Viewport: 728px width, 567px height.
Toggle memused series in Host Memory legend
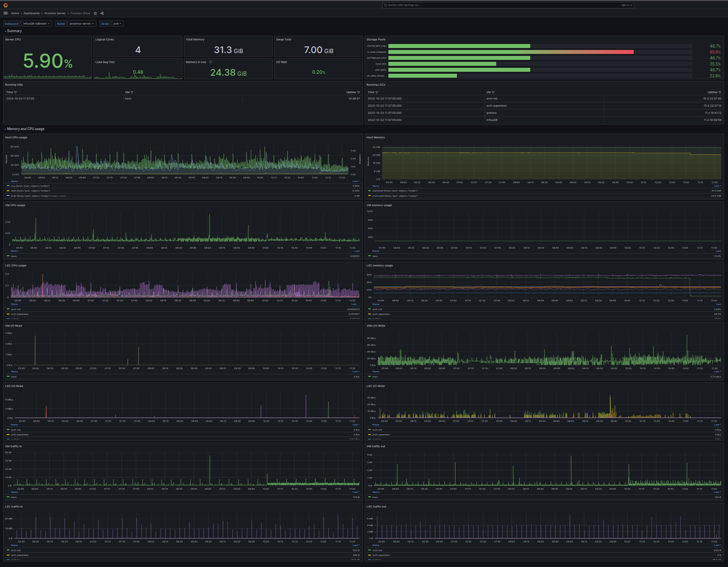tap(395, 196)
